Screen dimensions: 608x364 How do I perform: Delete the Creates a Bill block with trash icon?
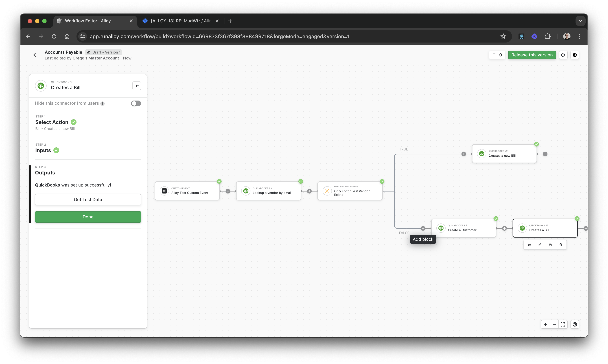coord(561,245)
